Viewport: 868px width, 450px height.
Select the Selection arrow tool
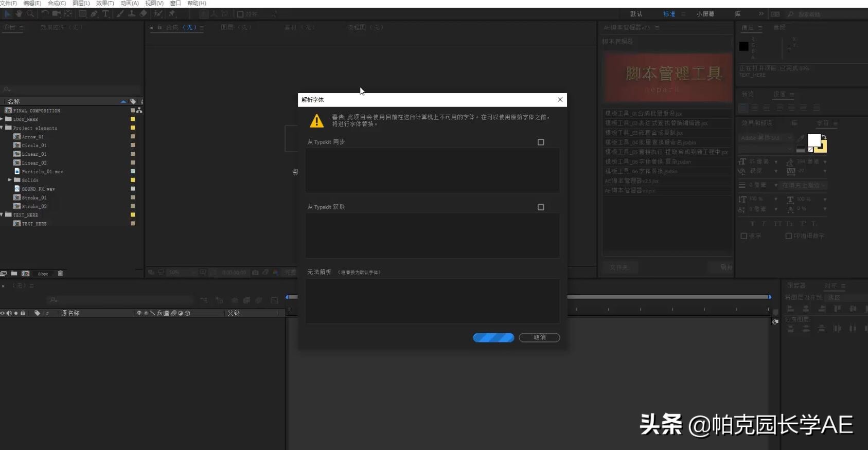pyautogui.click(x=8, y=14)
